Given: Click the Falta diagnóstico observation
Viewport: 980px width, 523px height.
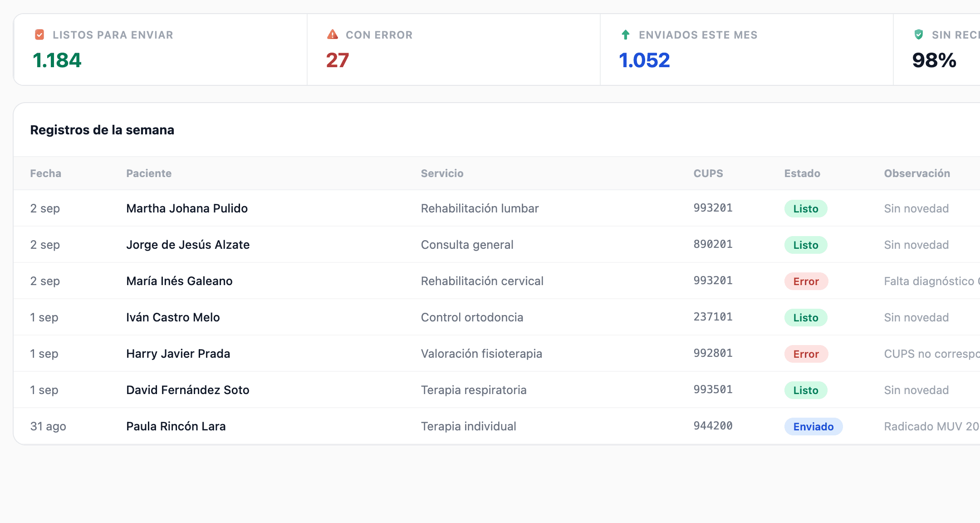Looking at the screenshot, I should 932,281.
